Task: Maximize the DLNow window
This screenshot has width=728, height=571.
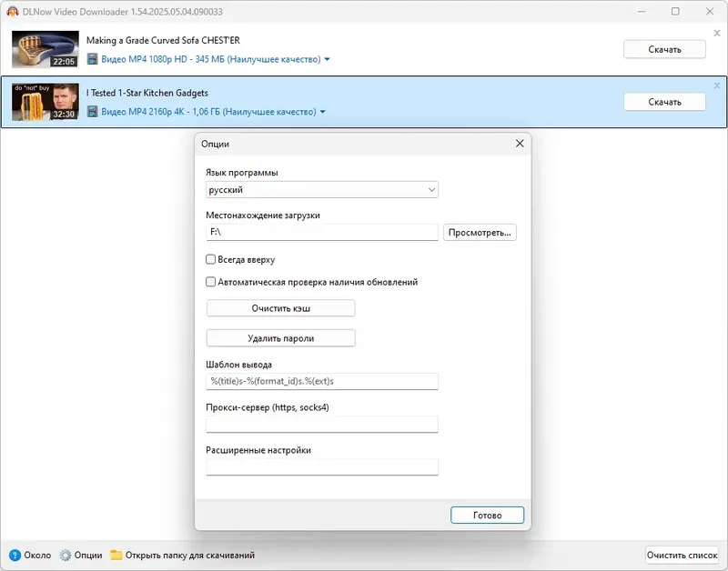Action: coord(675,12)
